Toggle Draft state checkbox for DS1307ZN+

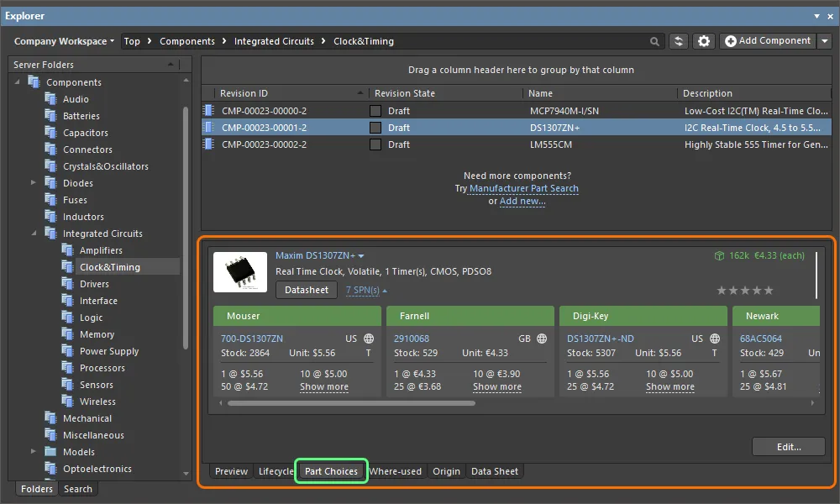375,128
